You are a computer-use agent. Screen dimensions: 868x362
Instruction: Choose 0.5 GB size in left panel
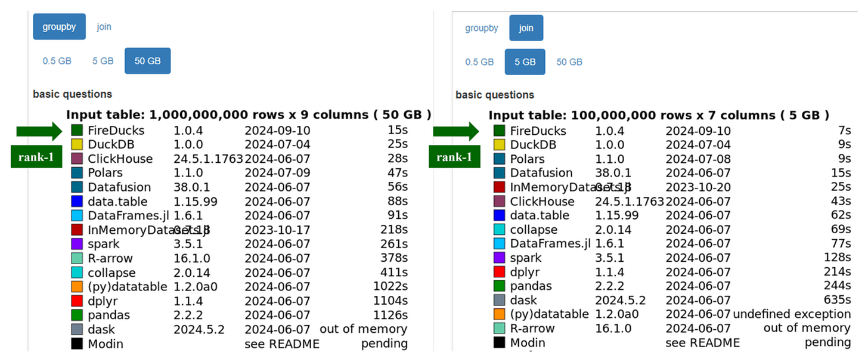tap(57, 61)
